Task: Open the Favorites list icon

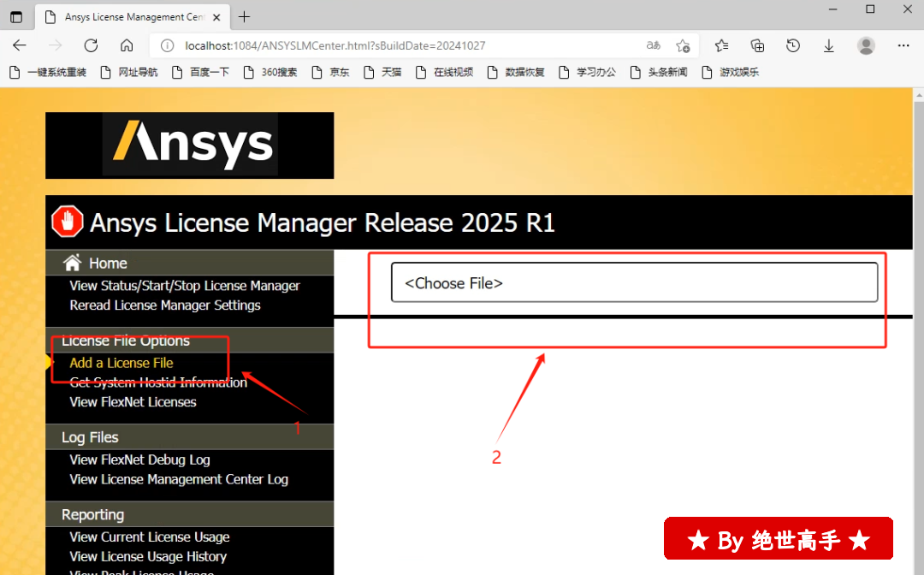Action: click(721, 45)
